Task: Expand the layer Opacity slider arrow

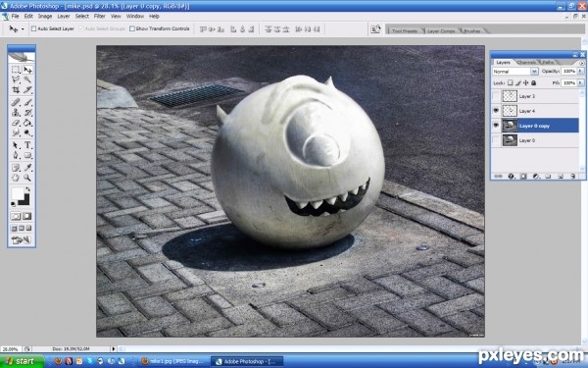Action: [x=581, y=71]
